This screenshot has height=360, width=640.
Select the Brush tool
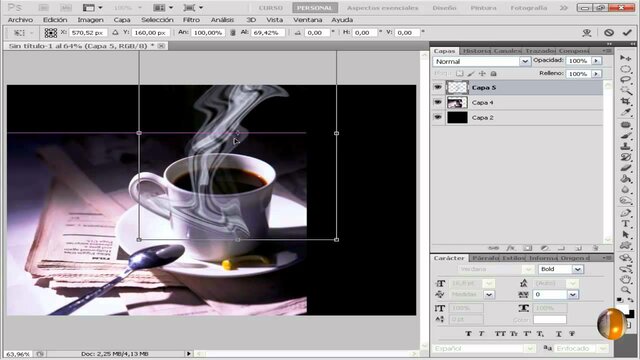click(625, 136)
